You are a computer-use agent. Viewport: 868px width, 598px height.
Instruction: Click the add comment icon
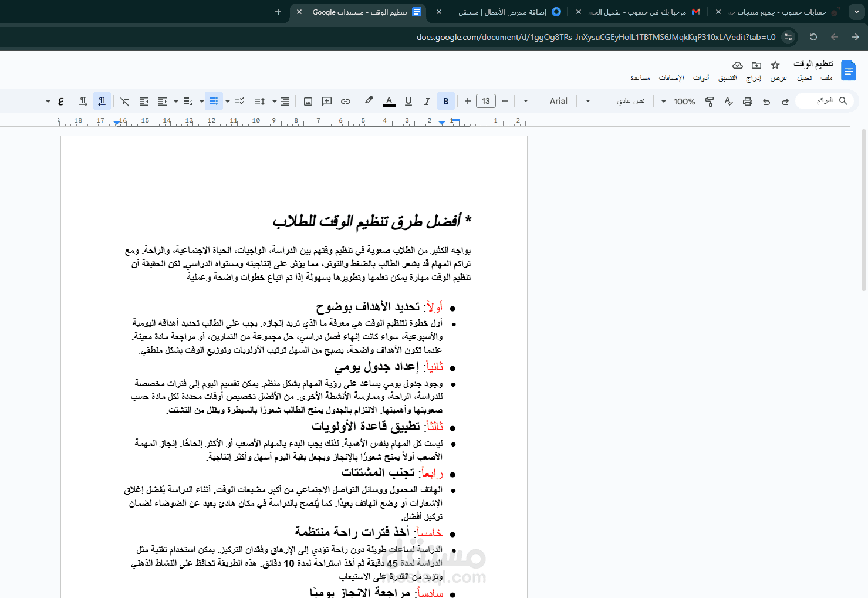[x=327, y=102]
